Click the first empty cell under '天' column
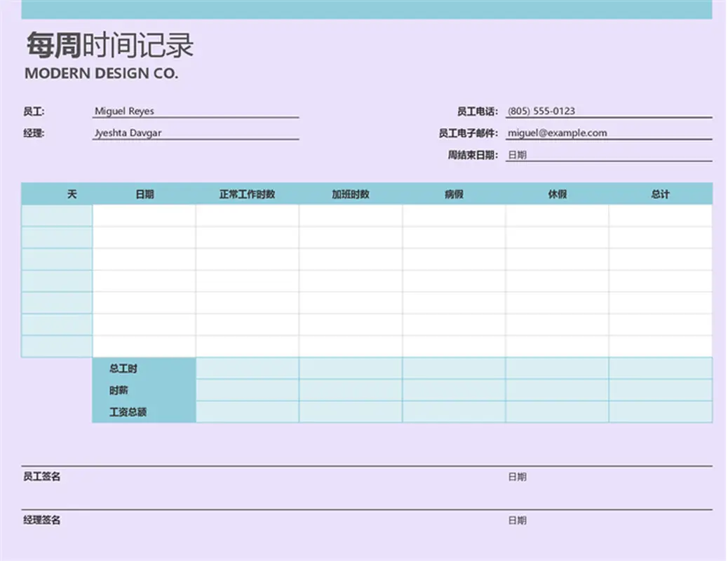The width and height of the screenshot is (728, 561). point(57,216)
